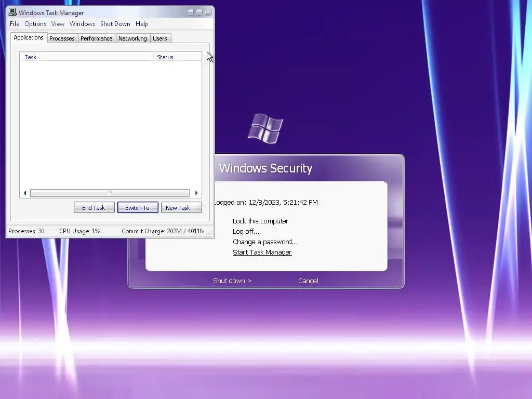The height and width of the screenshot is (399, 532).
Task: Click the Task Manager title bar icon
Action: (12, 12)
